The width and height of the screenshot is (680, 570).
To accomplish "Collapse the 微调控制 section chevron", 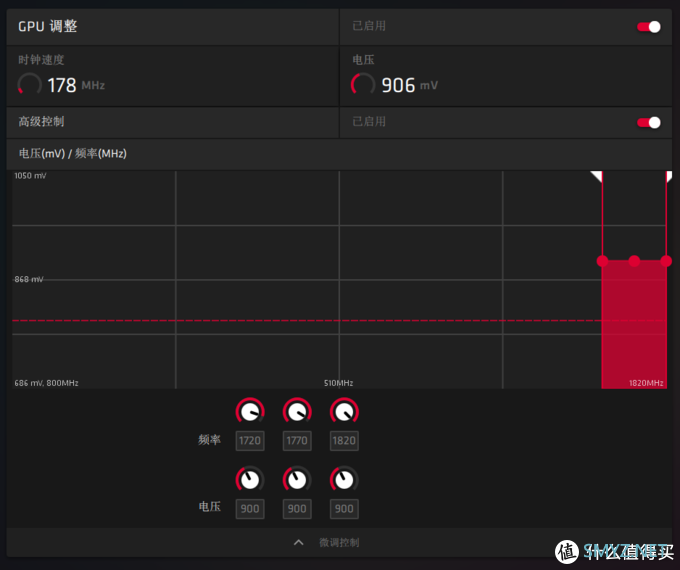I will 298,543.
